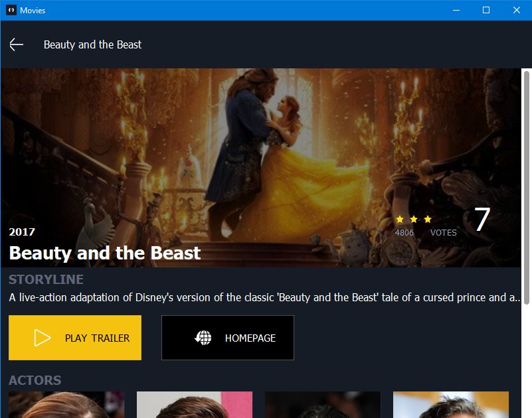This screenshot has width=532, height=418.
Task: Click the large Beauty and the Beast title
Action: point(105,253)
